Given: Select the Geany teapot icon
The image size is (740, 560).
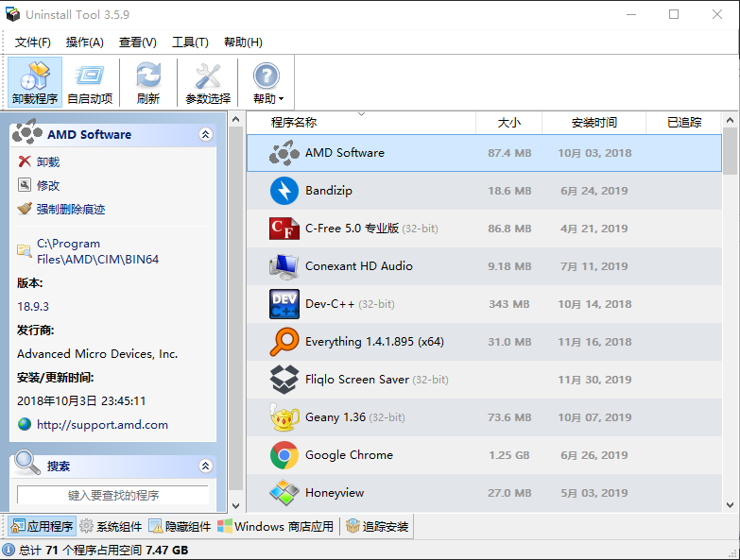Looking at the screenshot, I should tap(284, 417).
